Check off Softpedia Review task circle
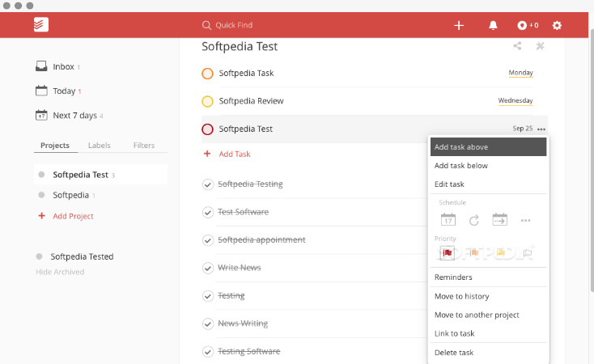 coord(207,101)
